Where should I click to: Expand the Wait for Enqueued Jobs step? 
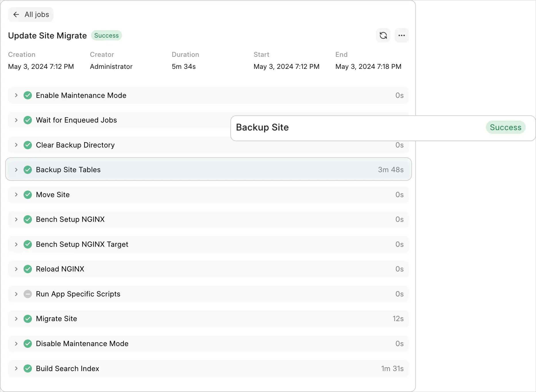16,120
